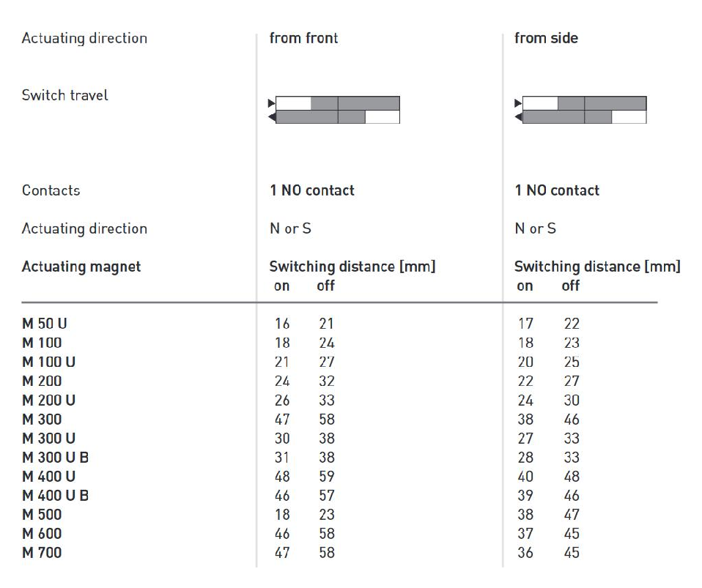Image resolution: width=702 pixels, height=588 pixels.
Task: Click the 'Contacts' row label
Action: coord(51,190)
